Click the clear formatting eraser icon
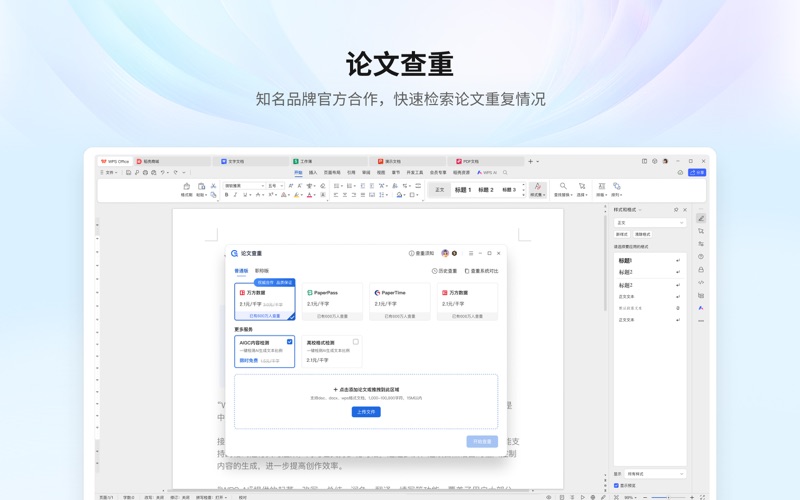 pos(322,186)
